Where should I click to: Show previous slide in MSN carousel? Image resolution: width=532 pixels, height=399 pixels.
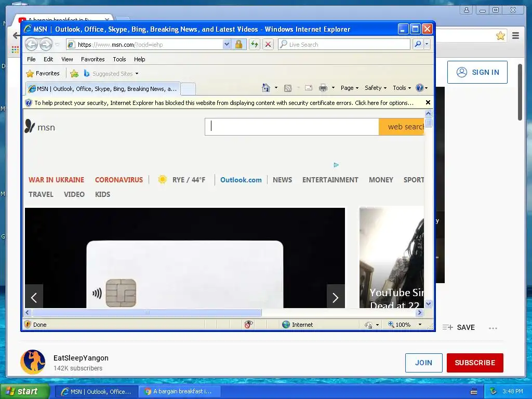click(x=34, y=298)
